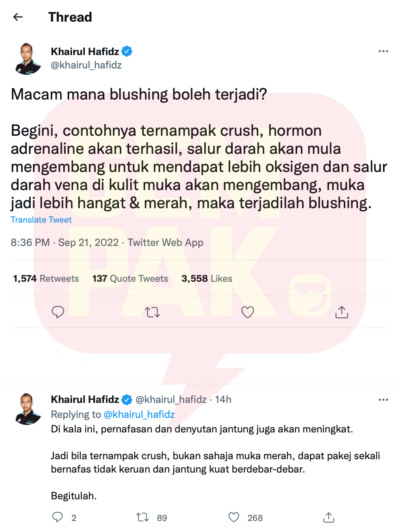Open the reply tweet's profile picture
Viewport: 400px width, 532px height.
27,409
